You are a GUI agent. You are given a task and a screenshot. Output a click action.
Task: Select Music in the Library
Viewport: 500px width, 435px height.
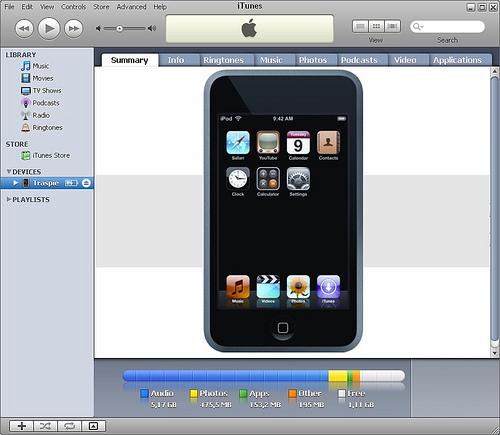point(35,66)
